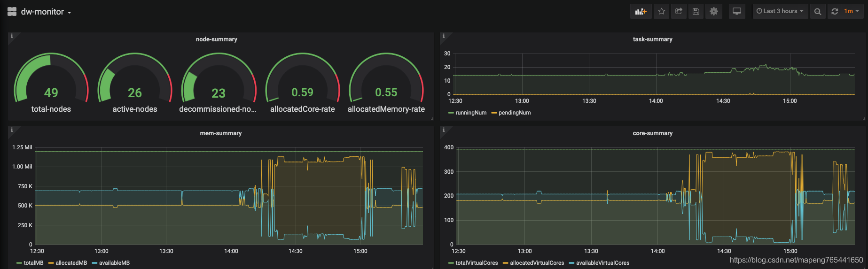Click the total-nodes gauge value 49
Viewport: 868px width, 269px height.
coord(51,93)
